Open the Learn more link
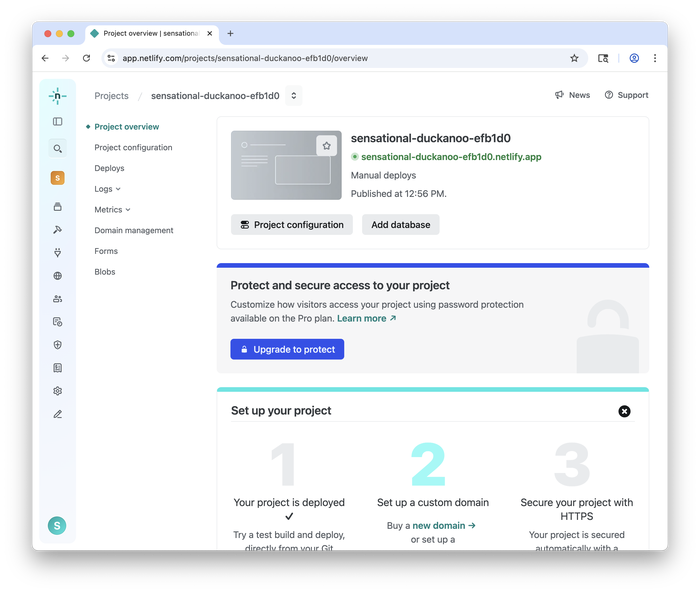Screen dimensions: 700x593 coord(367,318)
